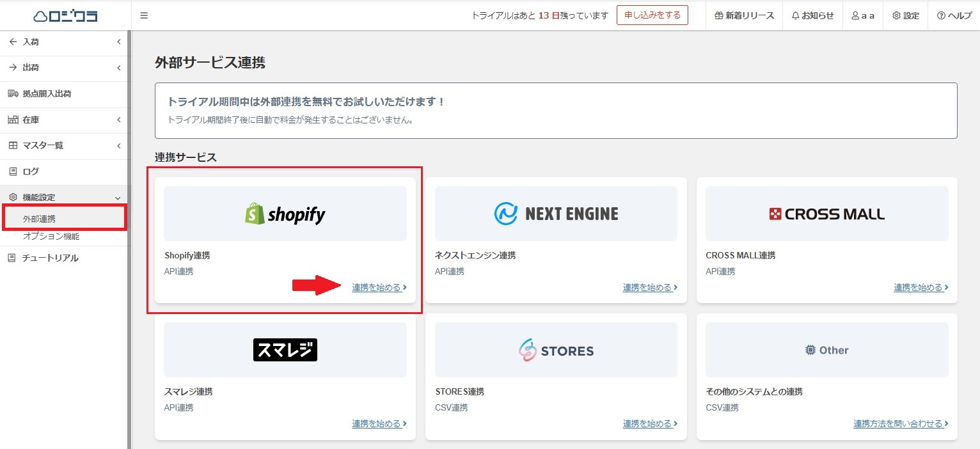Click the user profile icon

click(855, 15)
